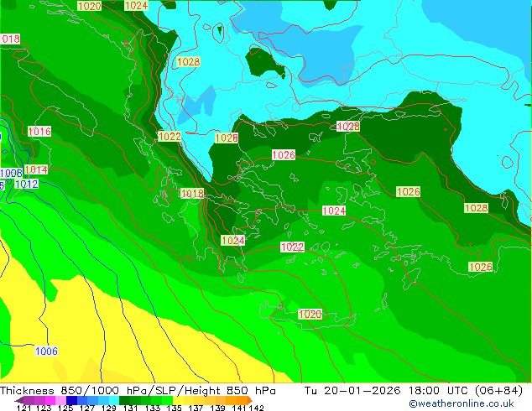532x411 pixels.
Task: Click the legend value '135'
Action: [174, 408]
